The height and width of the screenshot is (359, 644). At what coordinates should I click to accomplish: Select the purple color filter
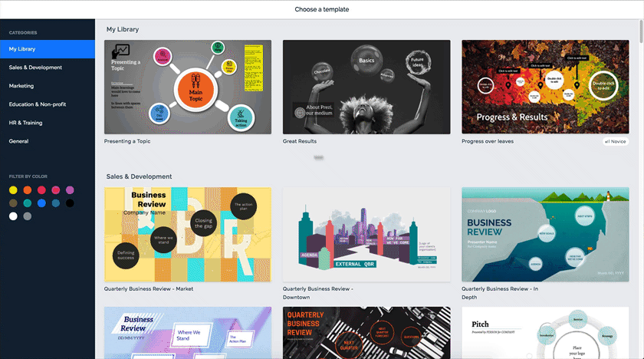[70, 189]
